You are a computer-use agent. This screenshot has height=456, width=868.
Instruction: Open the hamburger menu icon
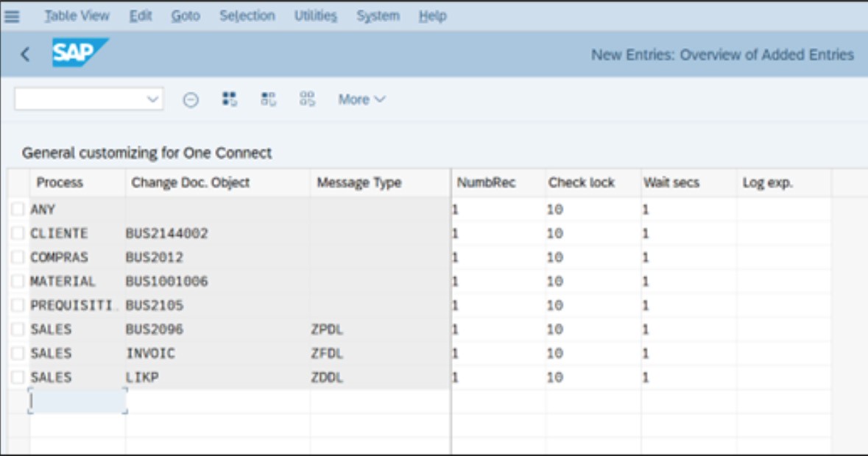[12, 16]
